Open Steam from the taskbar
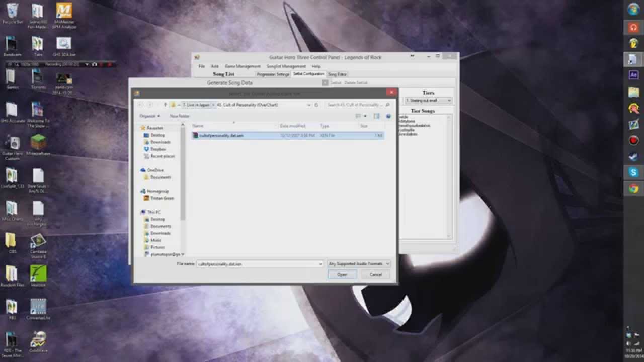The height and width of the screenshot is (362, 644). coord(633,156)
